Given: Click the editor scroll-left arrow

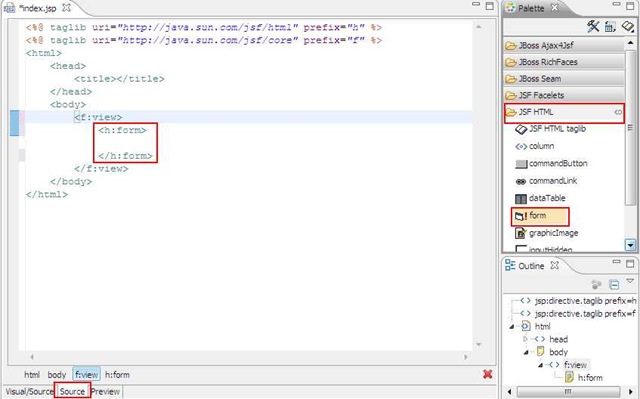Looking at the screenshot, I should pos(31,357).
